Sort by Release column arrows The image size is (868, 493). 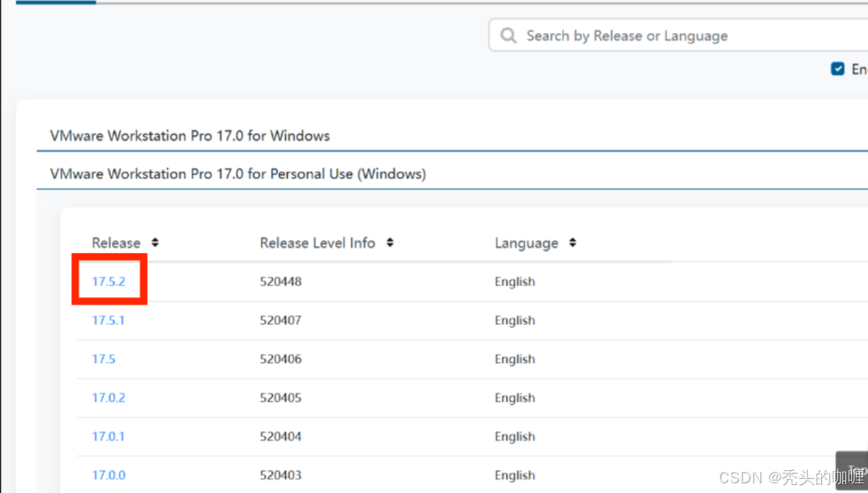[155, 243]
